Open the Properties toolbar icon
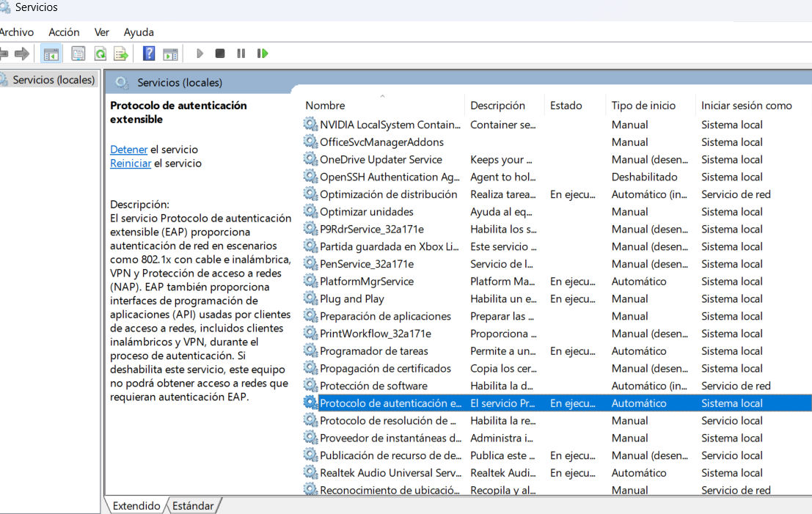 78,54
